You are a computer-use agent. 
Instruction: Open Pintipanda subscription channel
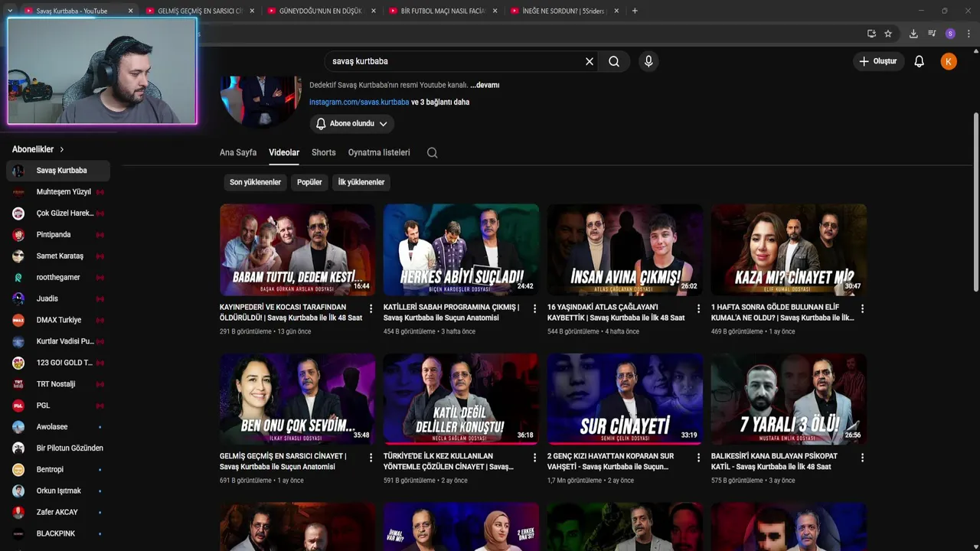click(58, 235)
